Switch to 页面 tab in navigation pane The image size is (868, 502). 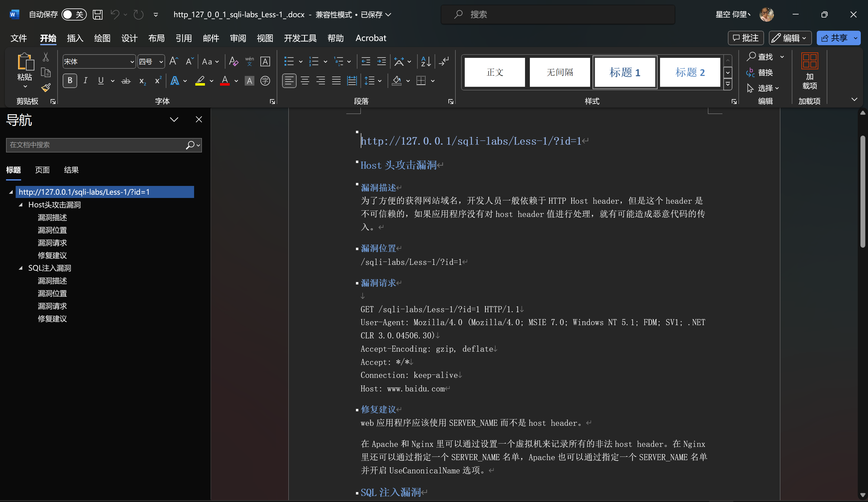pos(42,170)
